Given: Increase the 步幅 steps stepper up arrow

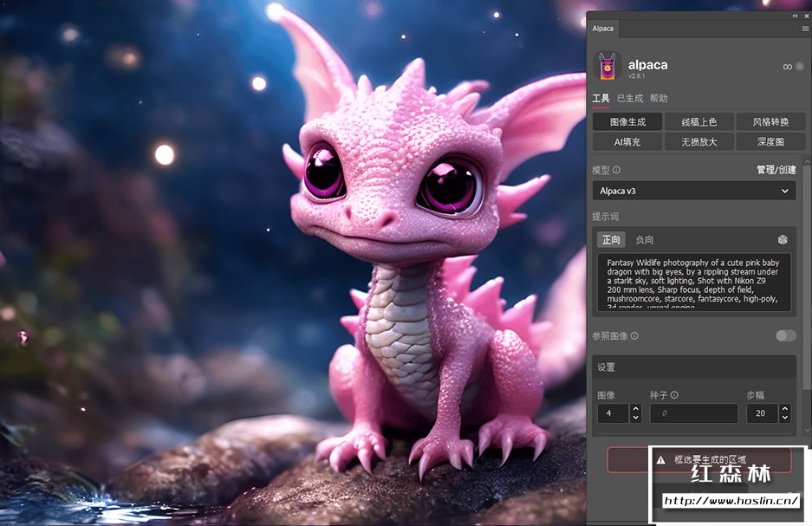Looking at the screenshot, I should [784, 409].
